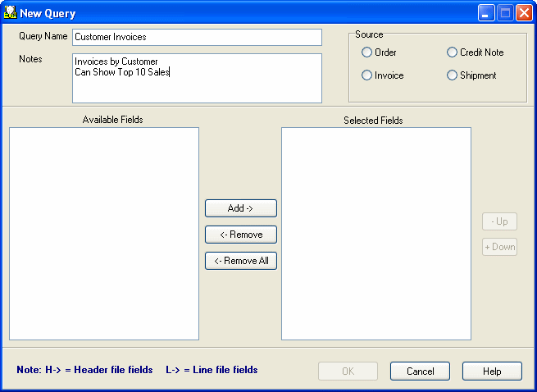The width and height of the screenshot is (537, 392).
Task: Choose the Credit Note source option
Action: [453, 52]
